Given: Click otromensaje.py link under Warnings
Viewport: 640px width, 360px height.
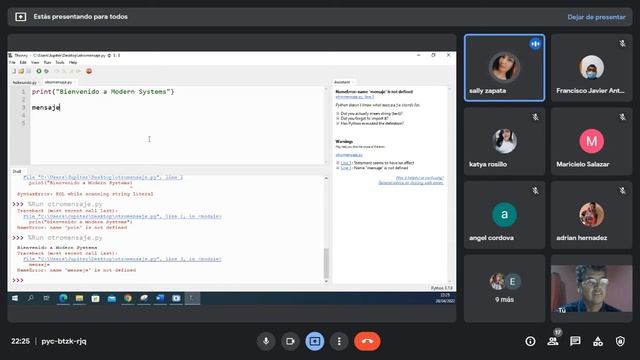Looking at the screenshot, I should [x=349, y=155].
